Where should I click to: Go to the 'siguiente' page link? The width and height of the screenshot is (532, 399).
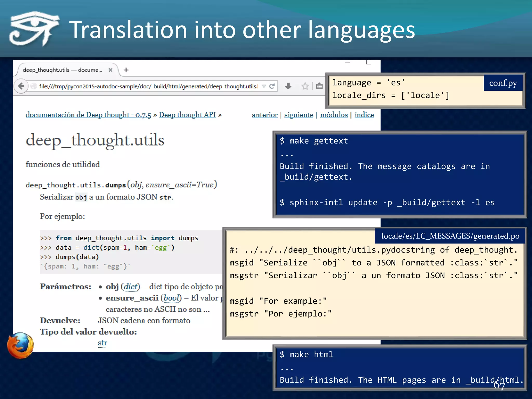(299, 115)
